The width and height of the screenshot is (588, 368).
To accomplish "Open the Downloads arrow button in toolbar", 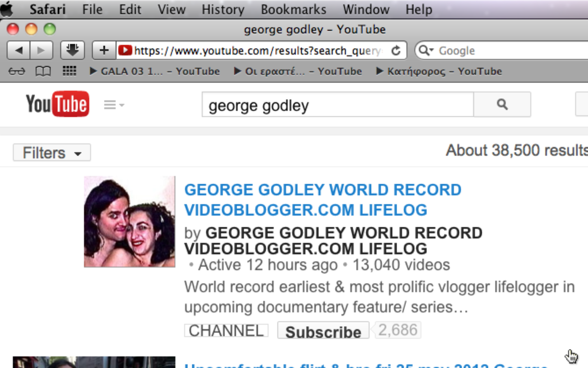I will [x=72, y=50].
